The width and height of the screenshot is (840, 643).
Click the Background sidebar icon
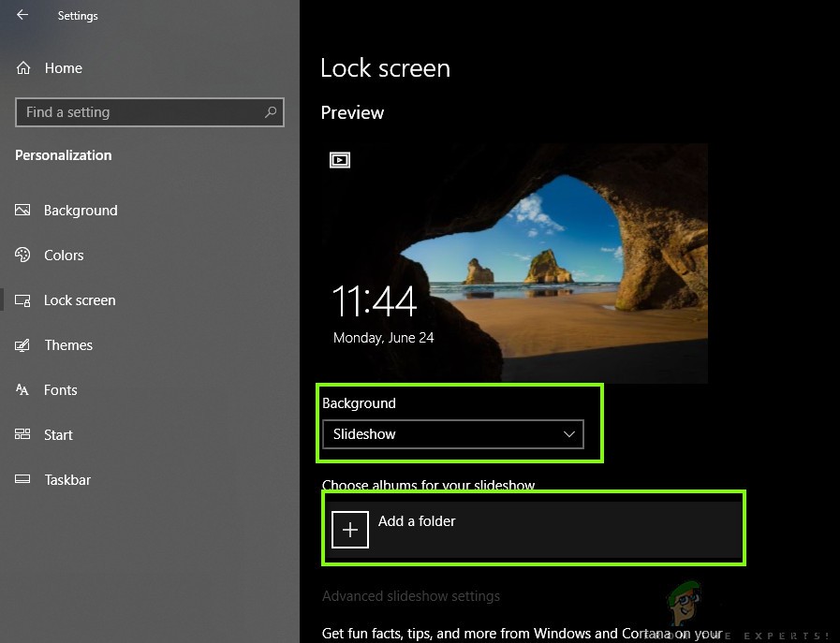(22, 210)
